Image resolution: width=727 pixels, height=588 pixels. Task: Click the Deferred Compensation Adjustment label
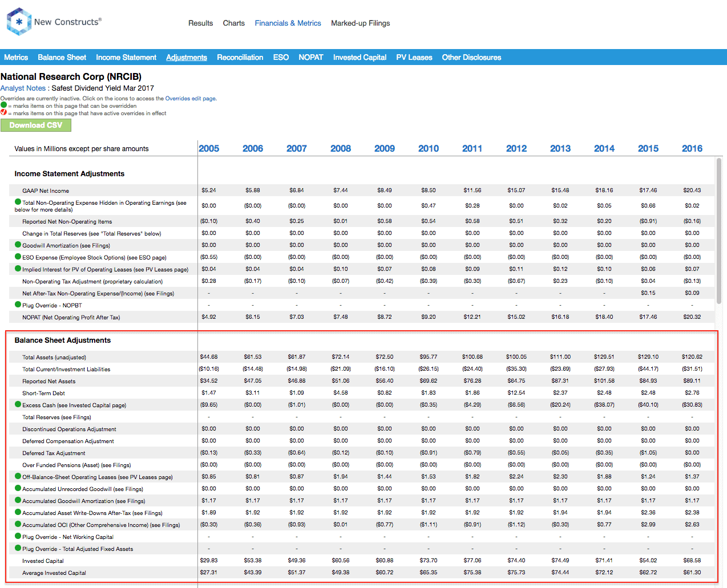68,441
